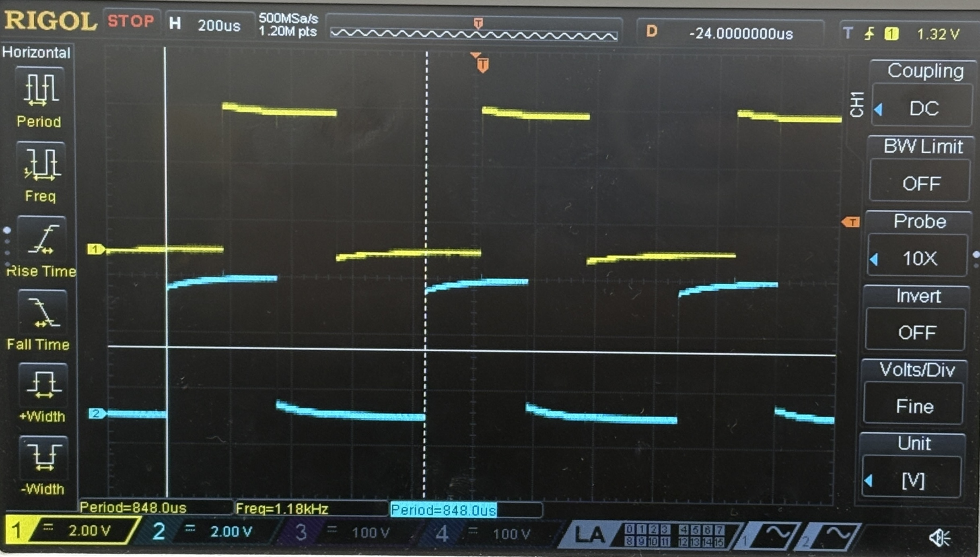
Task: Toggle the Invert OFF setting
Action: pos(916,332)
